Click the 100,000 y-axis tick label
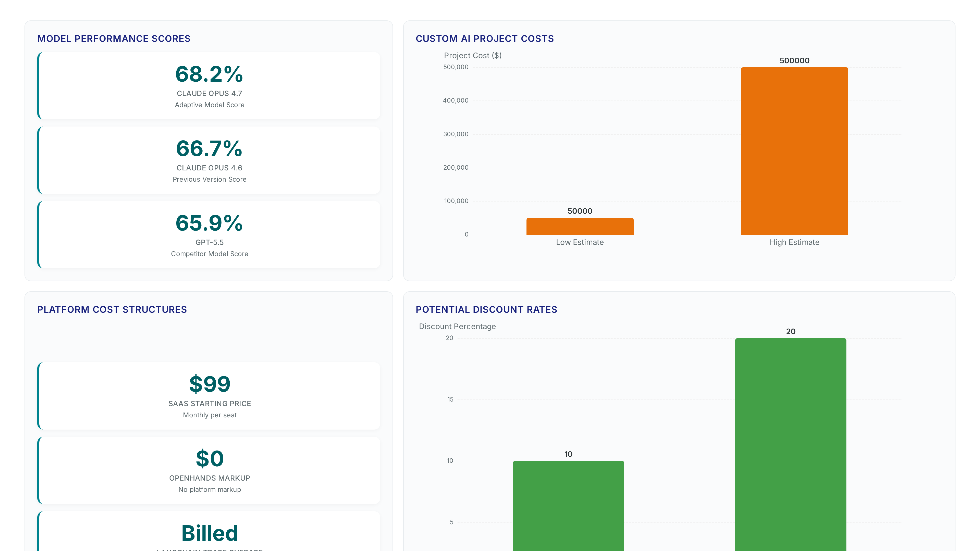980x551 pixels. pyautogui.click(x=456, y=201)
